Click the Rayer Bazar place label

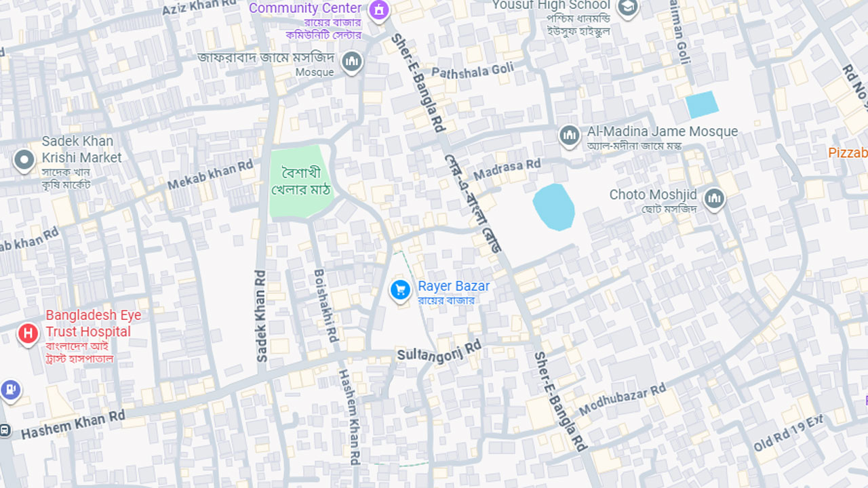(x=453, y=286)
